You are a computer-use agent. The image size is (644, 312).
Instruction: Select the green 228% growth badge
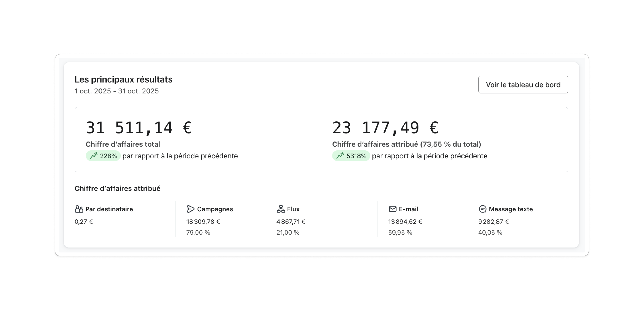click(103, 156)
